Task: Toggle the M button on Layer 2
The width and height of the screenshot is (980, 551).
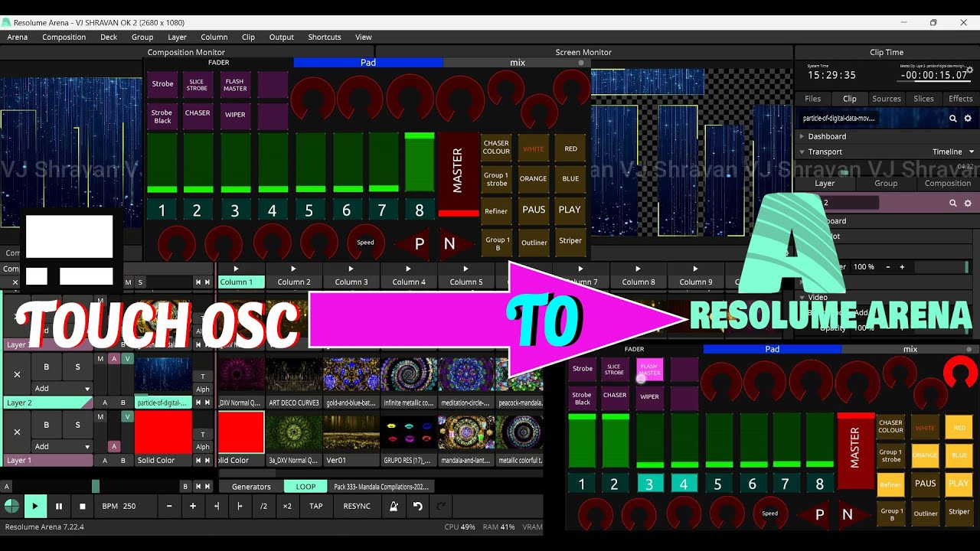Action: click(x=100, y=358)
